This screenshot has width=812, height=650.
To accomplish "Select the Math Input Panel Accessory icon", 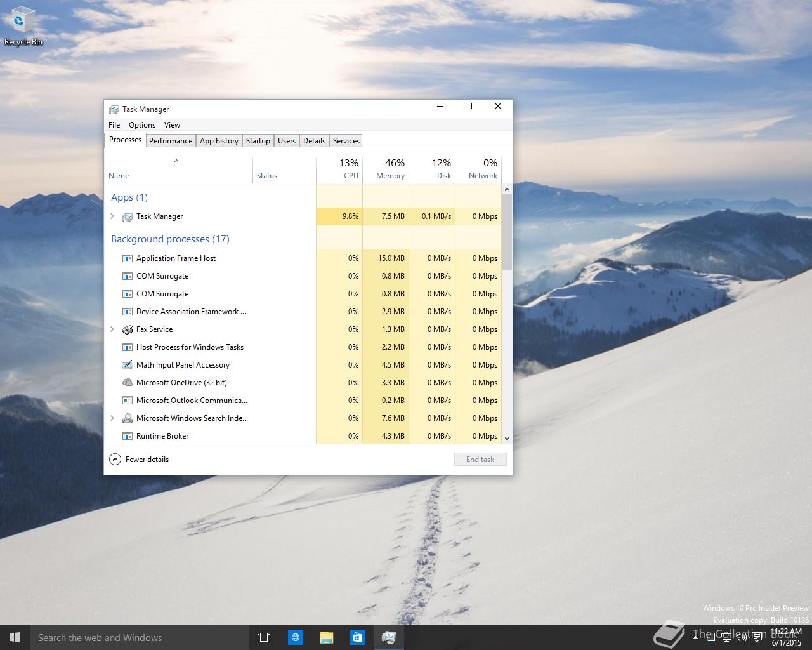I will point(128,365).
